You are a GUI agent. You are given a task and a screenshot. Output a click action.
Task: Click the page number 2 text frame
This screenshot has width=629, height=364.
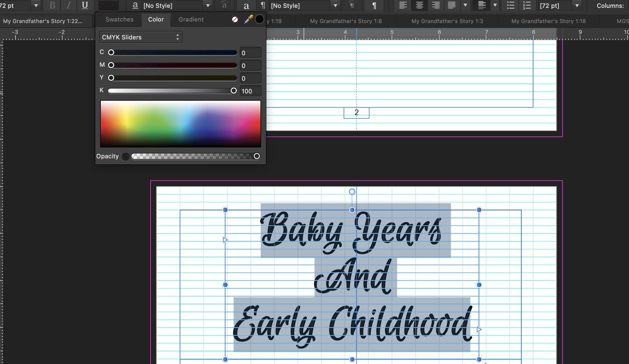pos(356,113)
